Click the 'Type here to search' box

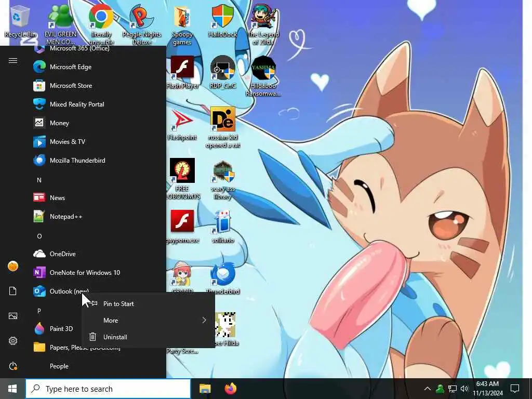pyautogui.click(x=108, y=389)
